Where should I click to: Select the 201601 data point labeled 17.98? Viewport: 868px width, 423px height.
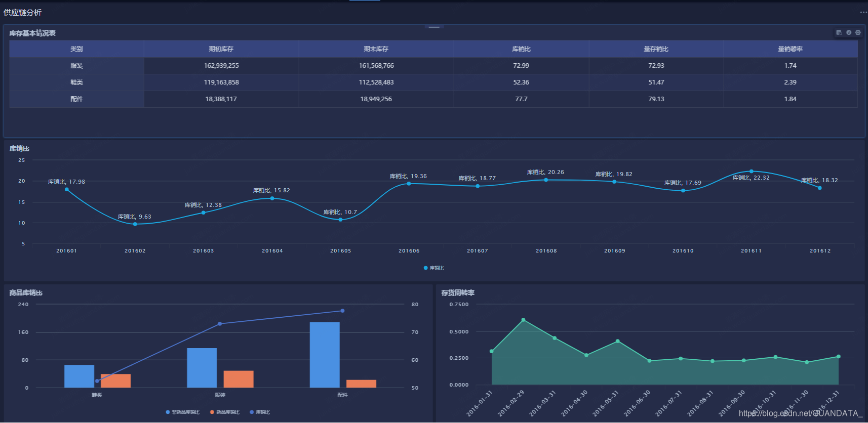point(67,189)
